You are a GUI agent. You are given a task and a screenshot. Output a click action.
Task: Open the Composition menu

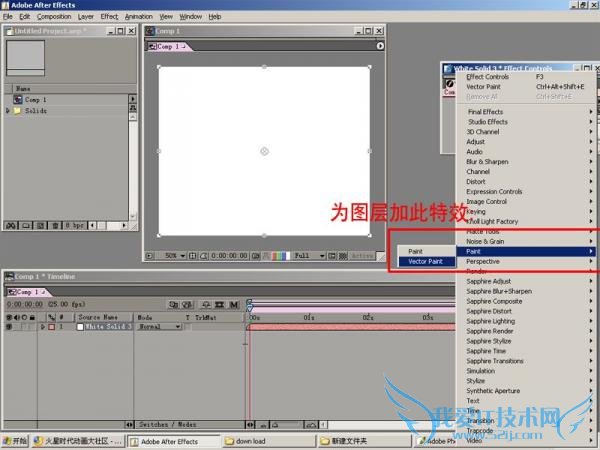click(54, 16)
